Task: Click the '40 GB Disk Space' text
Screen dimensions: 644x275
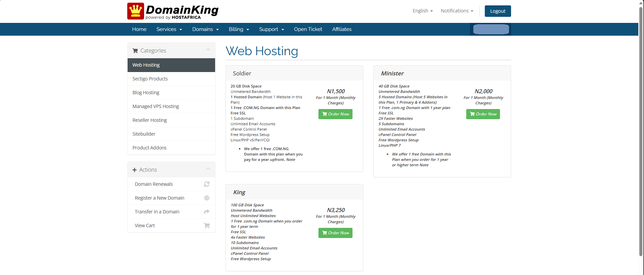Action: 394,86
